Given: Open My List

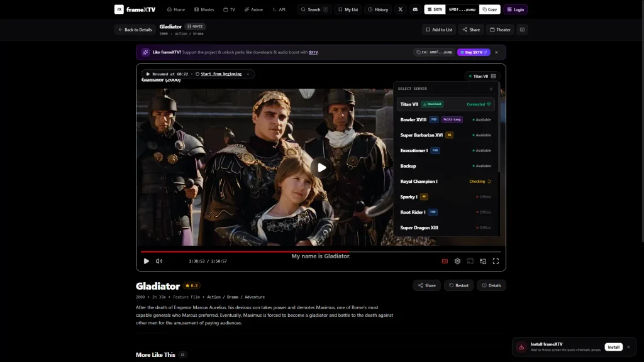Looking at the screenshot, I should pyautogui.click(x=348, y=9).
